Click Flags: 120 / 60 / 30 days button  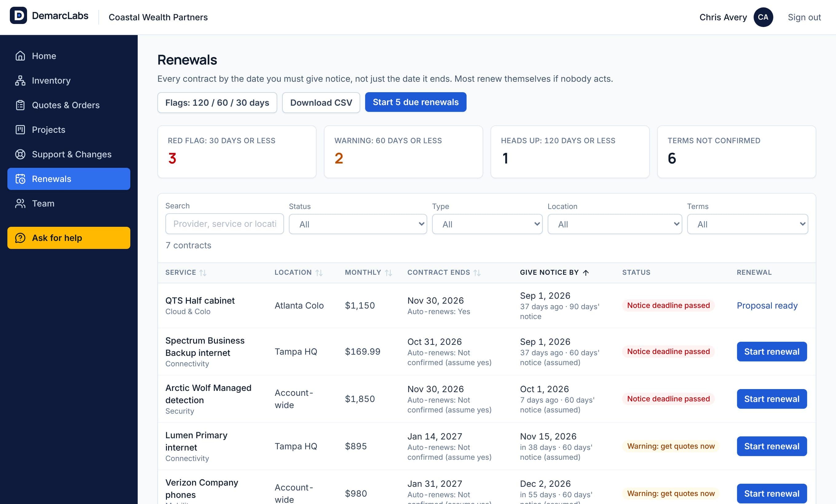[x=217, y=103]
